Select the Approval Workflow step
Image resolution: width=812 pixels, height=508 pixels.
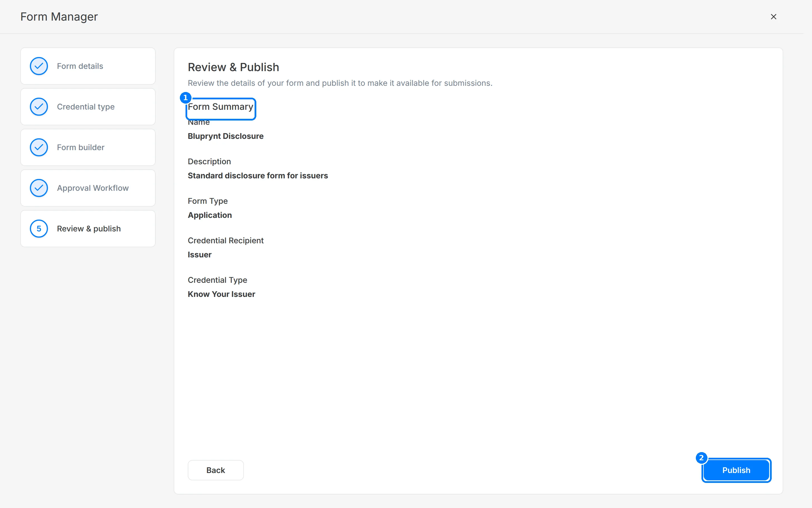[88, 188]
